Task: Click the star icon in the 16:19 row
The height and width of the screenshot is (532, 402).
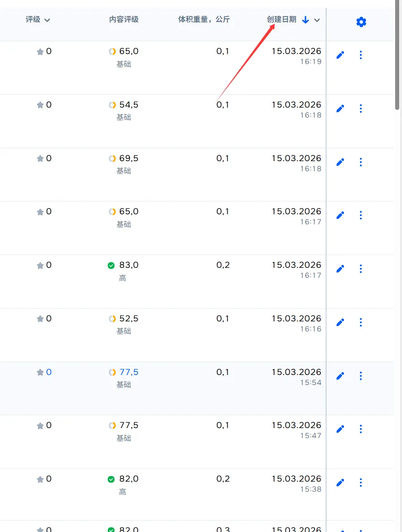Action: 40,52
